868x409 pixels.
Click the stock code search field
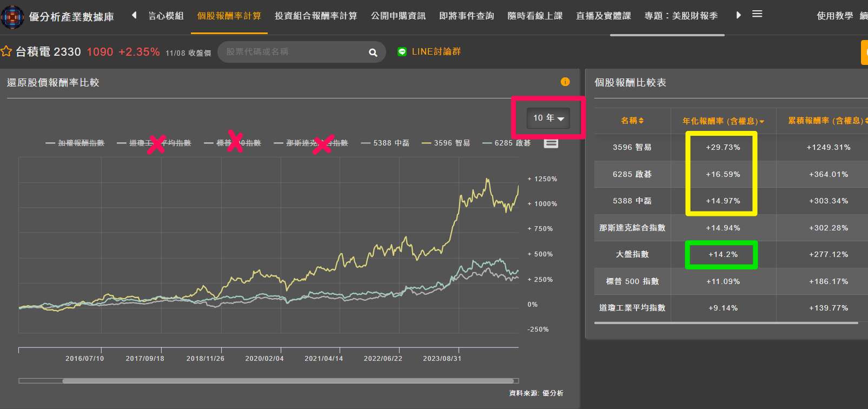295,52
